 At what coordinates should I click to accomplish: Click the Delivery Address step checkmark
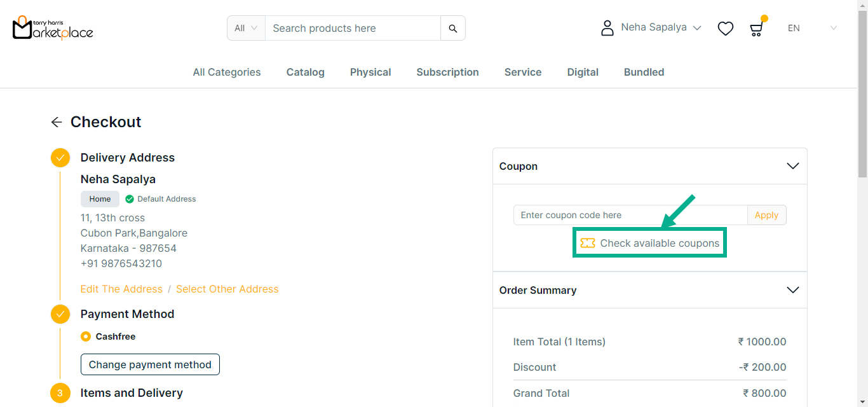pos(60,158)
